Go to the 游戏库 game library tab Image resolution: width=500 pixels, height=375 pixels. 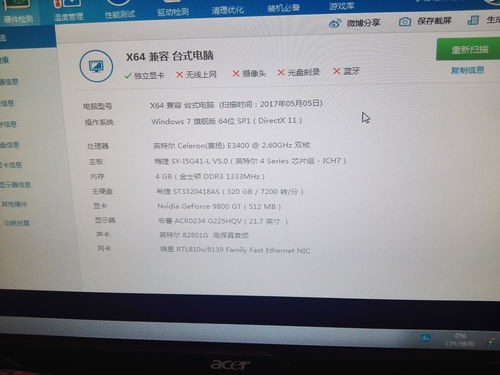tap(341, 6)
